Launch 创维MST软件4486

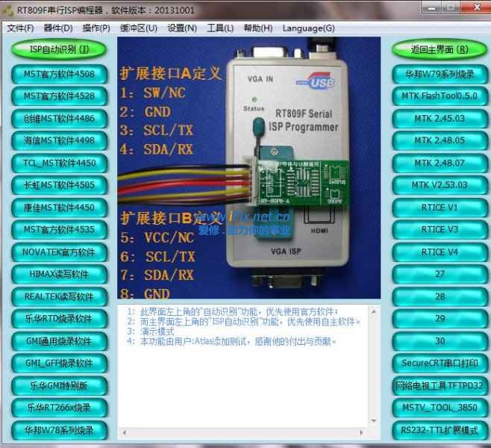[x=59, y=119]
